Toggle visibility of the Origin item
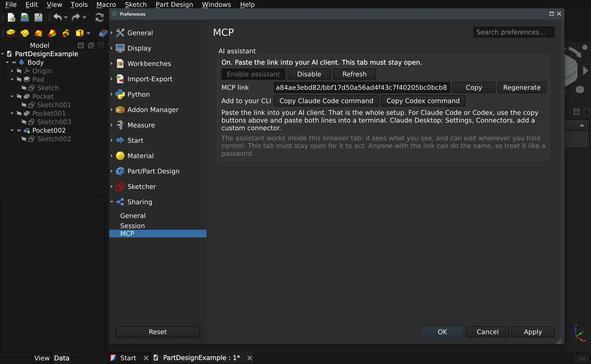The width and height of the screenshot is (591, 364). [x=19, y=71]
